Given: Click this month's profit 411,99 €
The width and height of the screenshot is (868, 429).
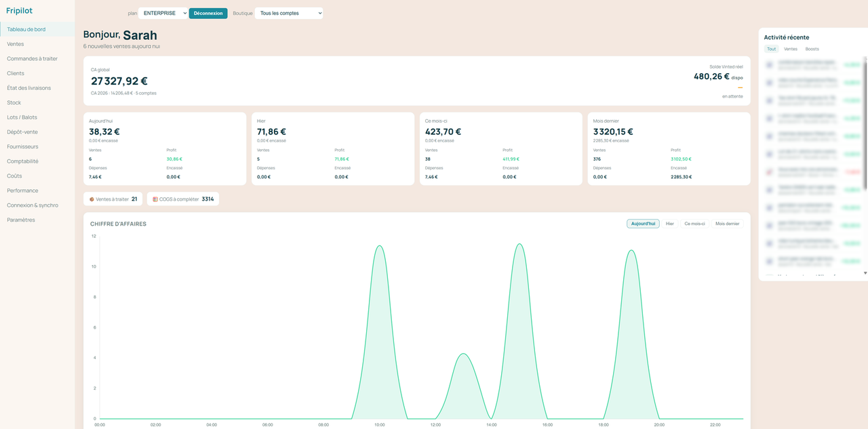Looking at the screenshot, I should click(x=511, y=159).
